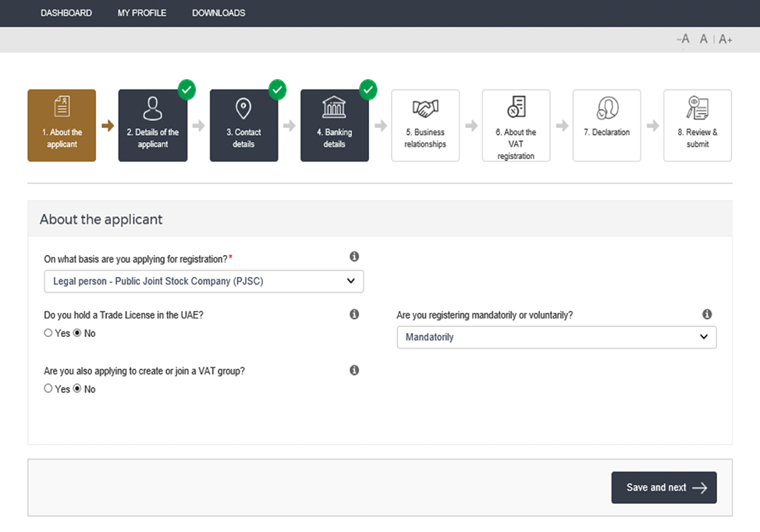The width and height of the screenshot is (760, 532).
Task: Open step 8 Review & submit
Action: (x=697, y=126)
